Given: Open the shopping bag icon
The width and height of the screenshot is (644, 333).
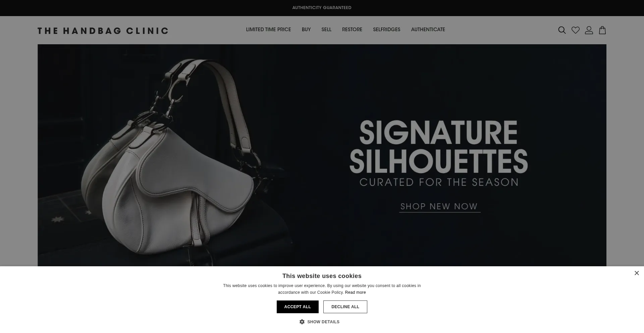Looking at the screenshot, I should point(602,30).
